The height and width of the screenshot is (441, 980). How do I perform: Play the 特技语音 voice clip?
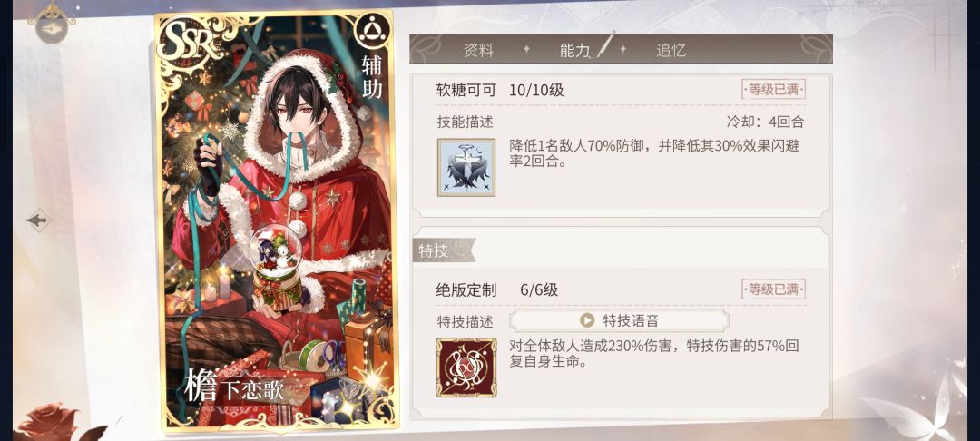[619, 320]
